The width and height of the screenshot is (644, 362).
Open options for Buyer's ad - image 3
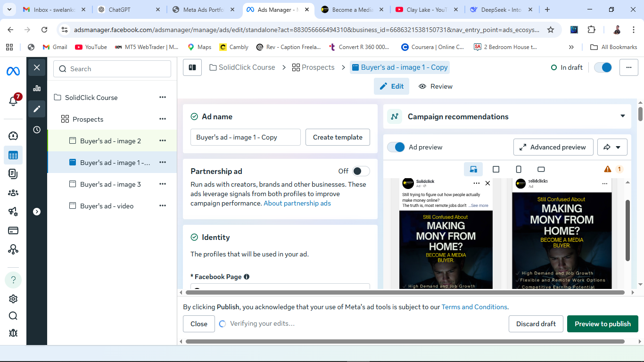point(163,184)
